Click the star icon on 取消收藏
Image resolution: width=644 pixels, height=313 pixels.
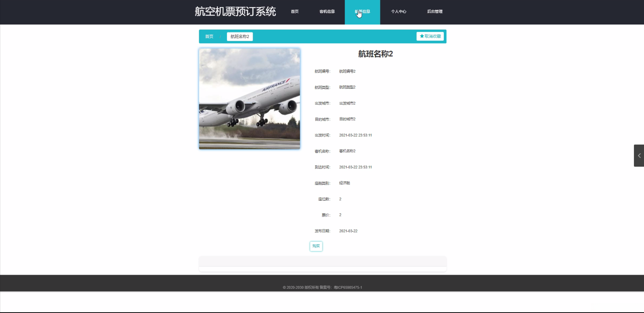[422, 36]
